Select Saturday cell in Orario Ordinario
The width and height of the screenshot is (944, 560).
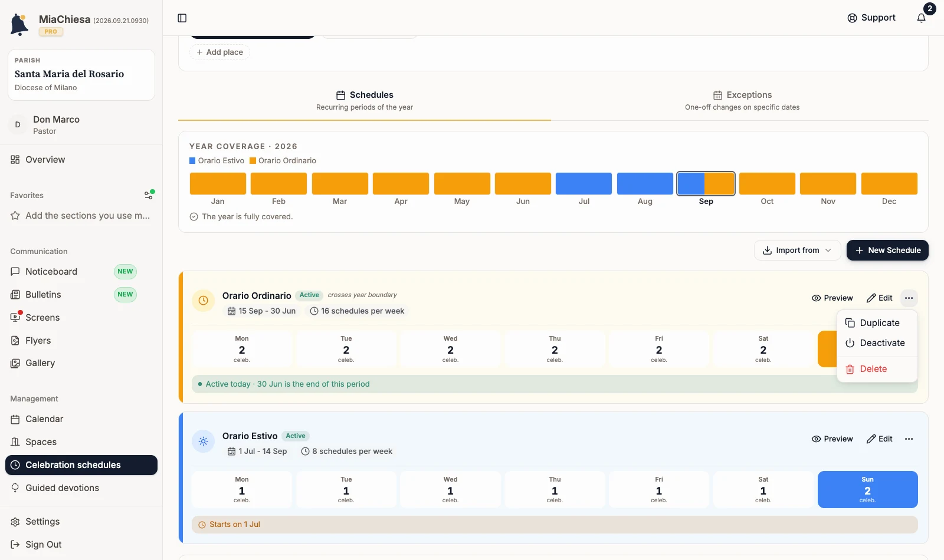[763, 349]
